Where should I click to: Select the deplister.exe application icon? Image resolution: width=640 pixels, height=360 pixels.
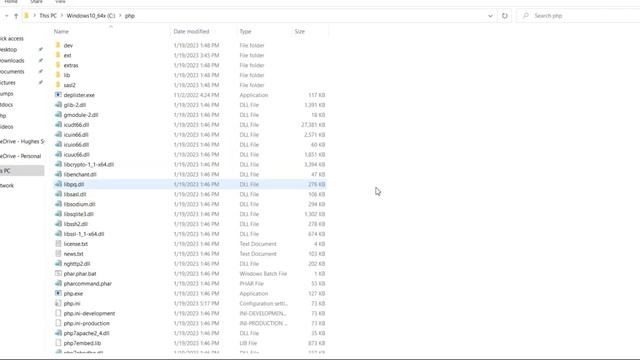pyautogui.click(x=58, y=95)
